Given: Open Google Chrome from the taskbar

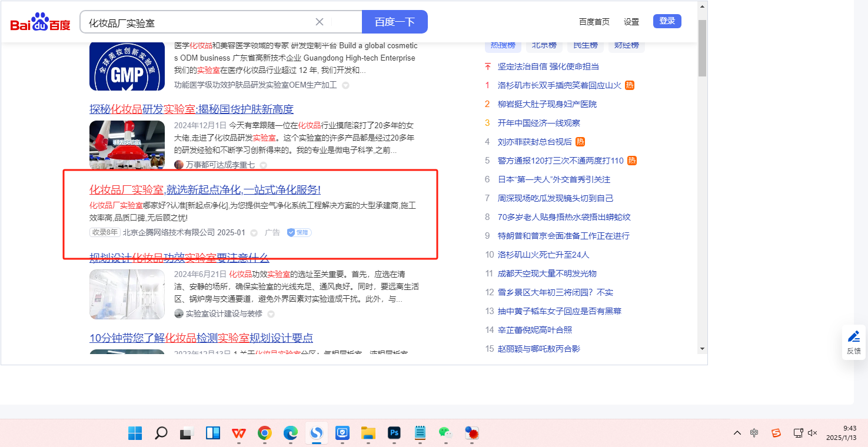Looking at the screenshot, I should tap(265, 433).
